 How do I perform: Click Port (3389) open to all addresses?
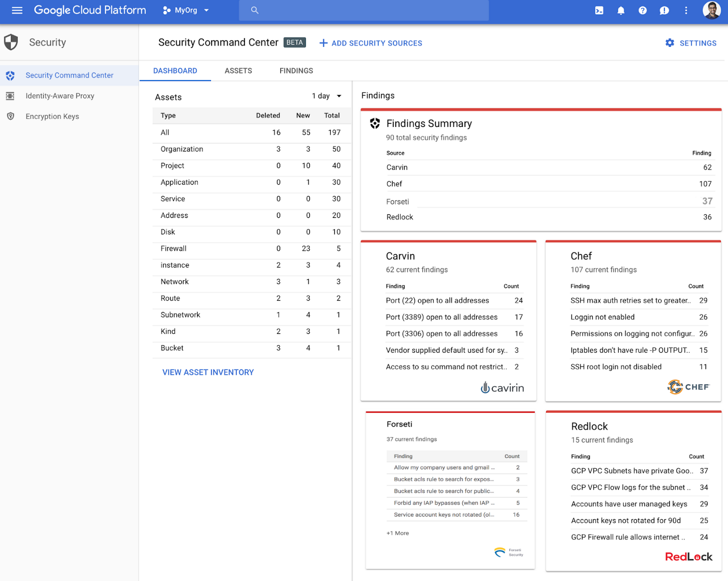point(455,317)
